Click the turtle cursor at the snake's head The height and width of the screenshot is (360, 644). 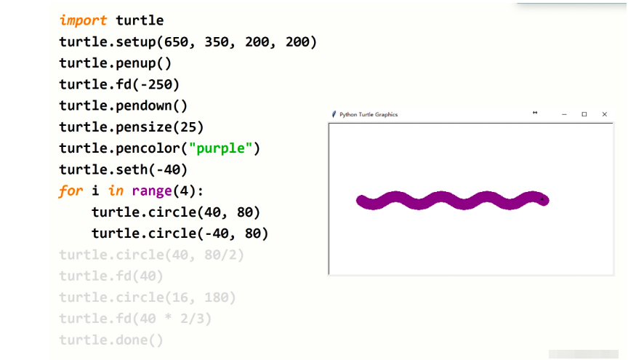(542, 199)
